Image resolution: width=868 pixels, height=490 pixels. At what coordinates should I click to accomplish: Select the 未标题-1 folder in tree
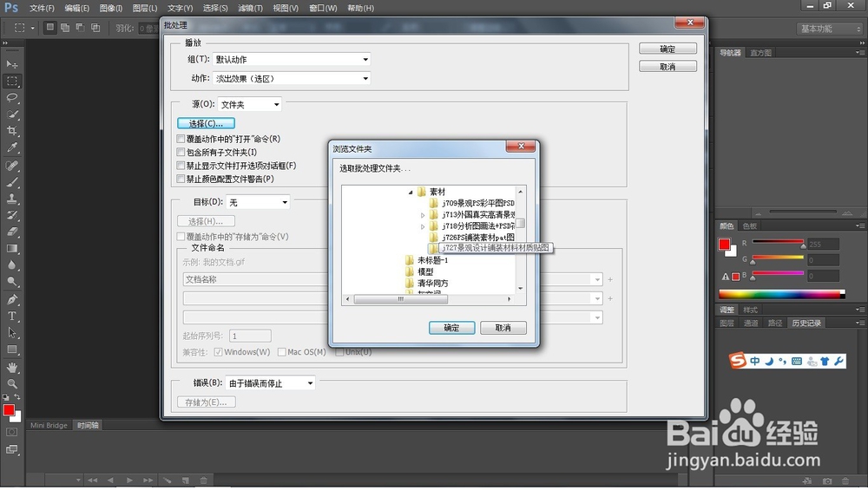[x=432, y=260]
